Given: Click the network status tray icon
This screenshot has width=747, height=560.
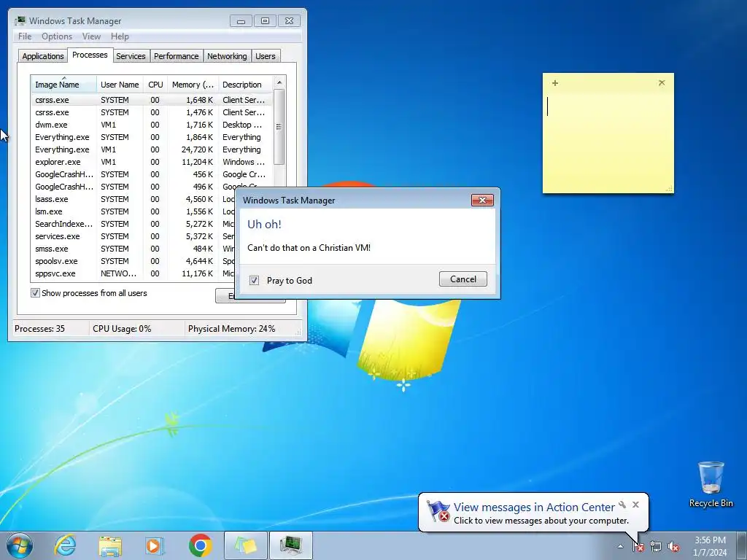Looking at the screenshot, I should click(656, 547).
